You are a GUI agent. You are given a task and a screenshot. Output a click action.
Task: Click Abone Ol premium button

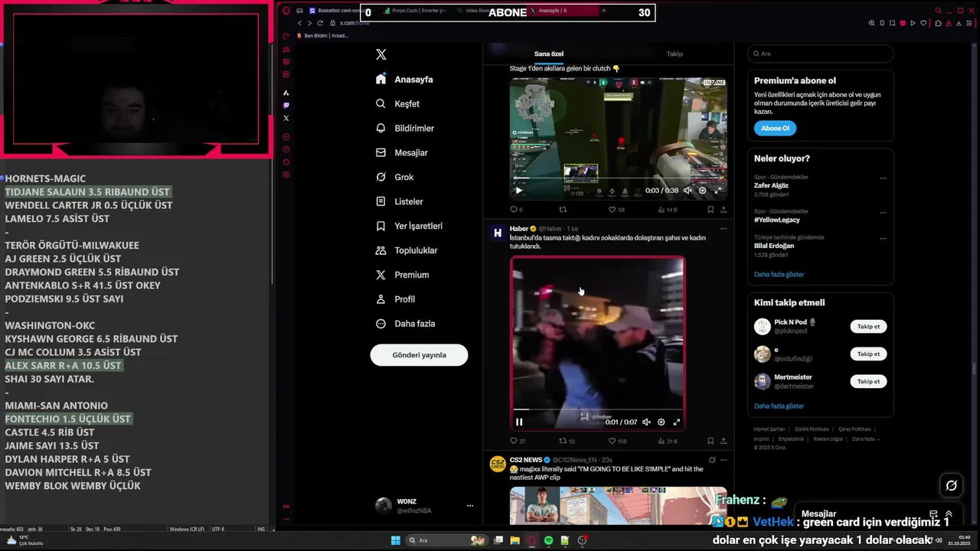pyautogui.click(x=775, y=129)
